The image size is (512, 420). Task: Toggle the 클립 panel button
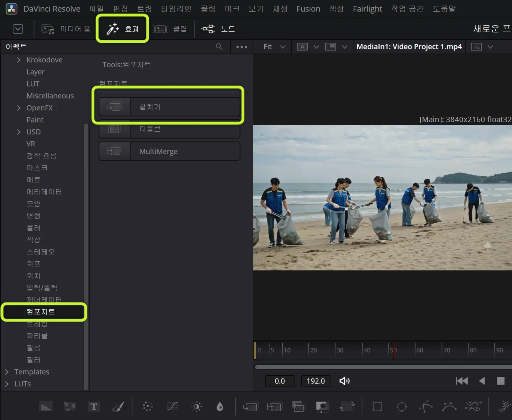(x=170, y=29)
